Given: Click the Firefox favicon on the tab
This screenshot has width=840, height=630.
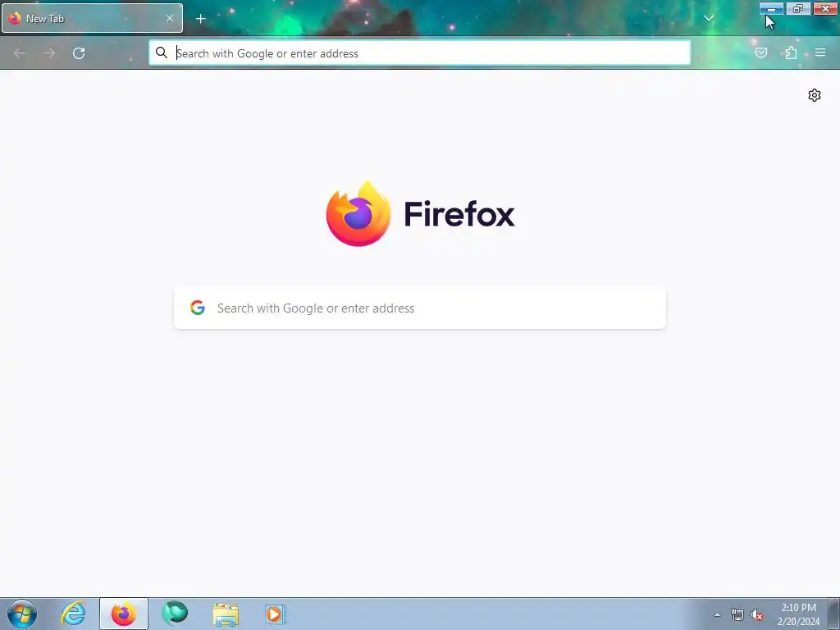Looking at the screenshot, I should (15, 18).
